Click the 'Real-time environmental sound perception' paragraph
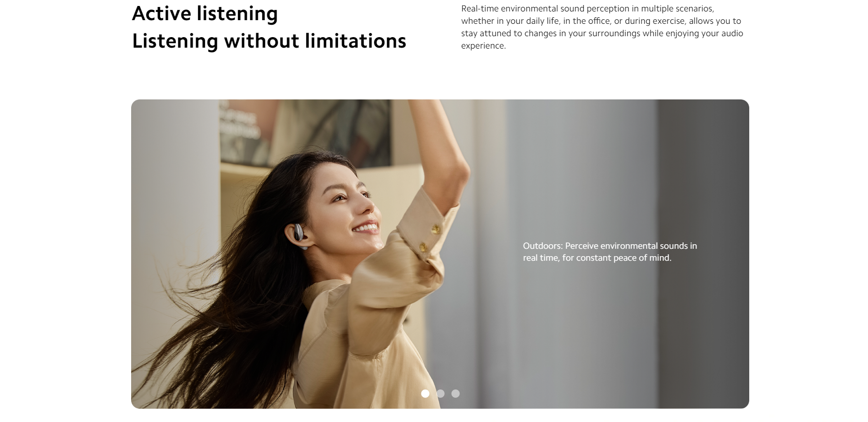Screen dimensions: 868x422 pos(602,27)
